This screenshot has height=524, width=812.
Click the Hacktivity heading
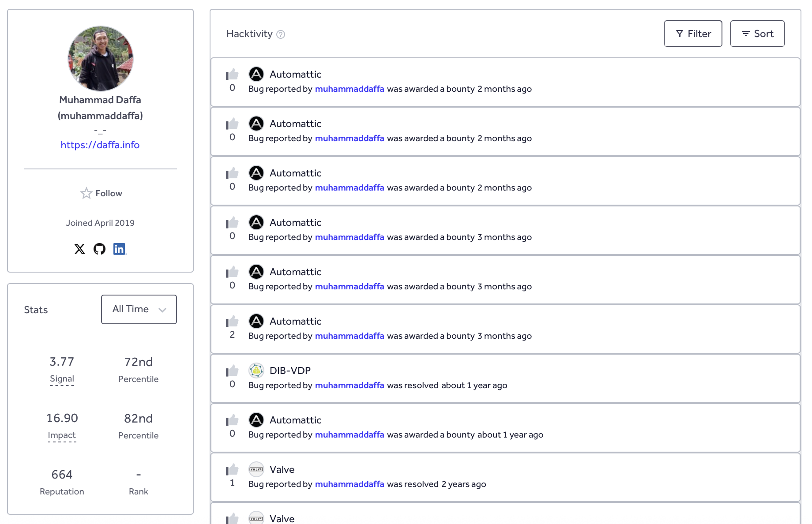(x=249, y=34)
